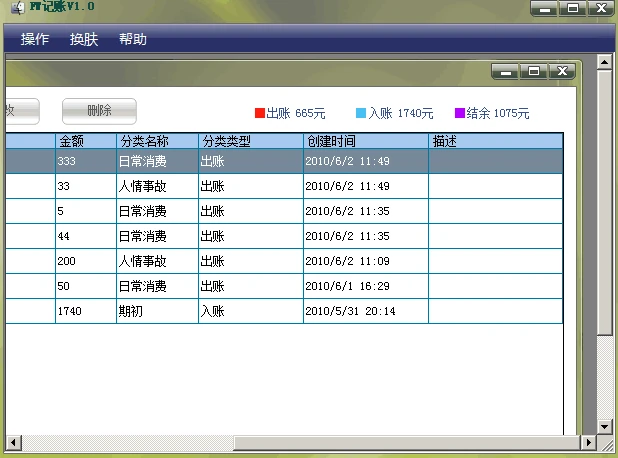Click the red 出账 legend square

point(260,113)
